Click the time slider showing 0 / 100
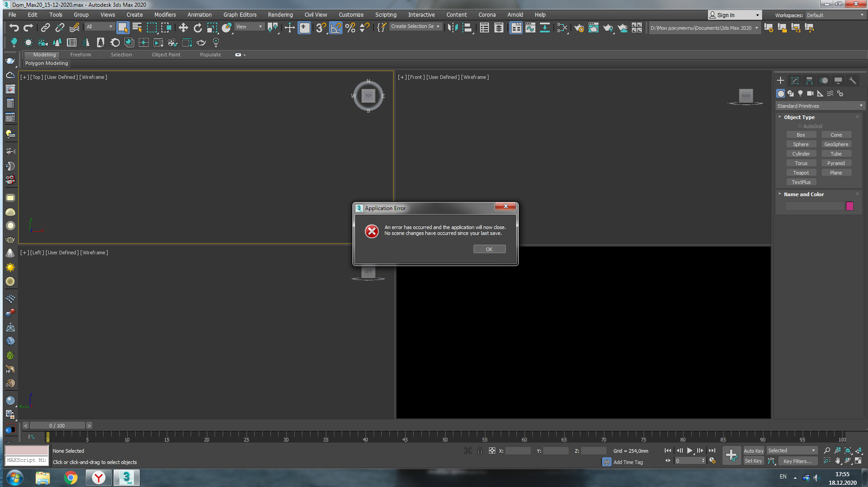 (x=57, y=426)
